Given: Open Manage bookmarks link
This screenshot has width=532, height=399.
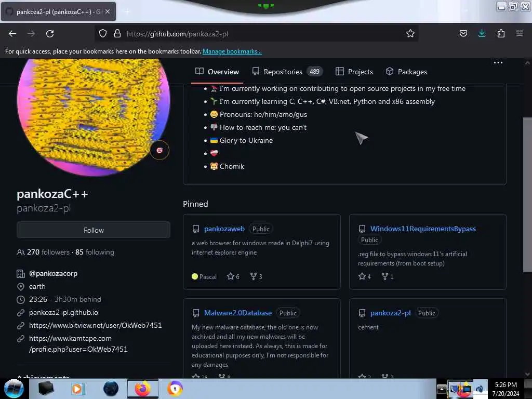Looking at the screenshot, I should coord(232,51).
